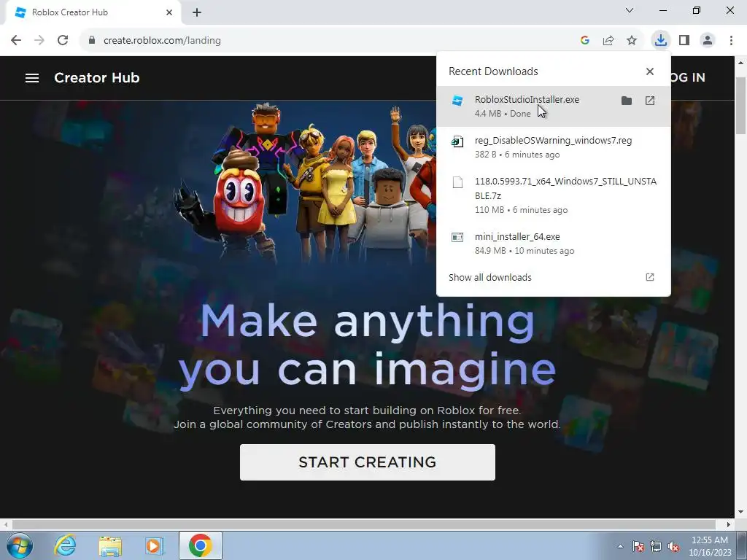Click Show all downloads link
The width and height of the screenshot is (747, 560).
tap(489, 278)
